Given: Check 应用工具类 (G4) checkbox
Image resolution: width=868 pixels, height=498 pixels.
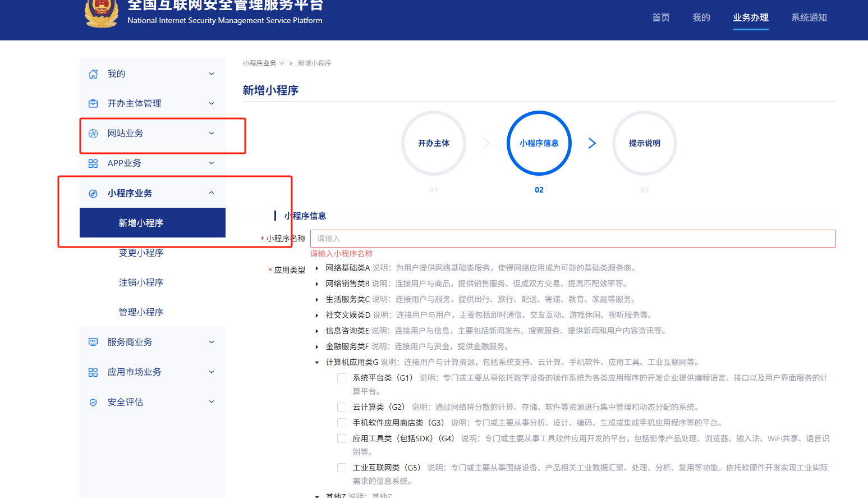Looking at the screenshot, I should point(342,438).
